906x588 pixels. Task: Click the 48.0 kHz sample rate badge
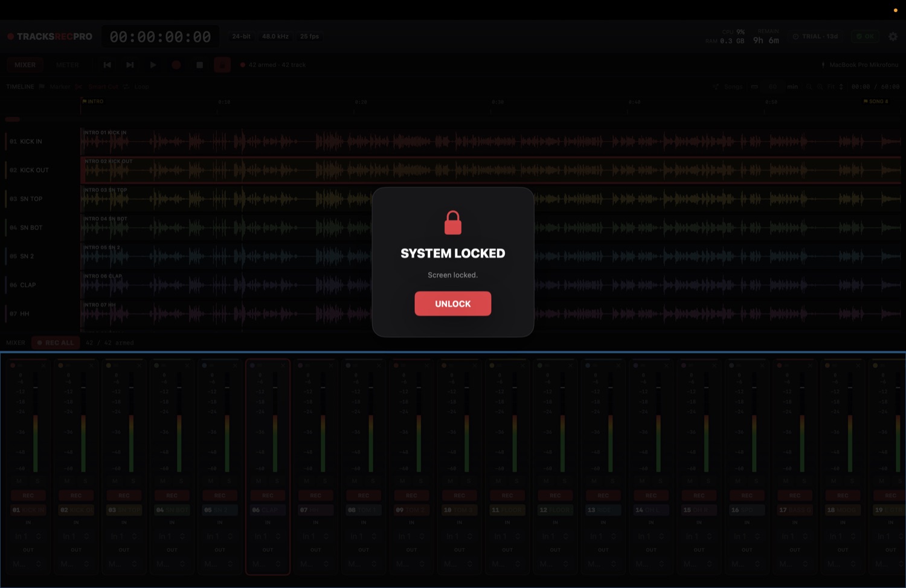point(275,36)
